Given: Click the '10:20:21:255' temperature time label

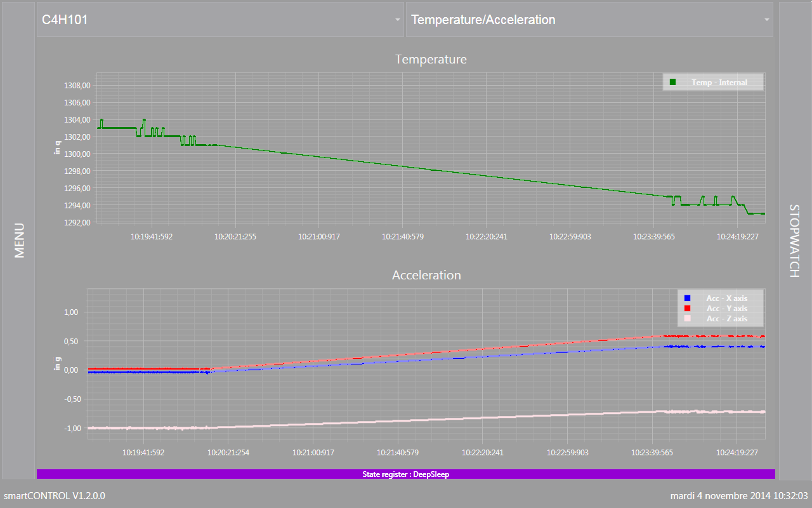Looking at the screenshot, I should [x=235, y=237].
